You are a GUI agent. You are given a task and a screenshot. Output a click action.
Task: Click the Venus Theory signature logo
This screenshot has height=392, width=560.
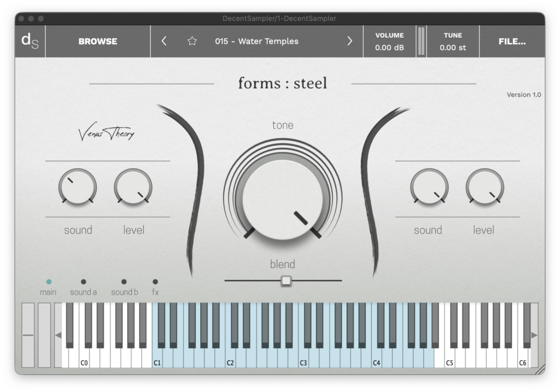107,132
